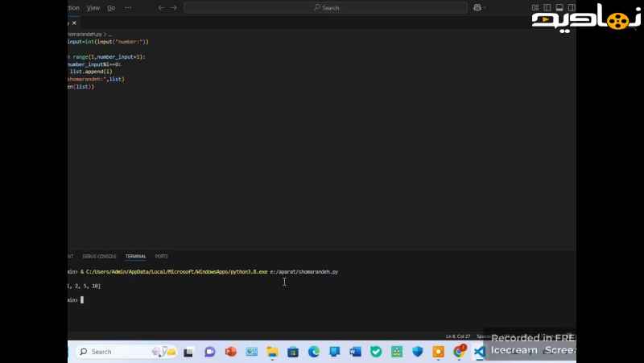
Task: Place cursor on the list.append(i) line
Action: click(x=90, y=72)
